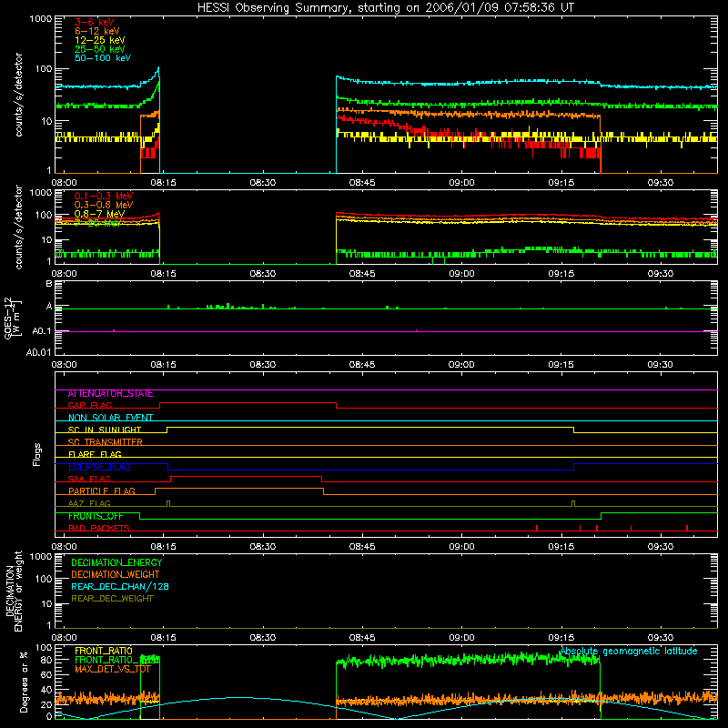The height and width of the screenshot is (728, 728).
Task: Click the ATTENUATOR_STATE flag label
Action: pos(110,394)
